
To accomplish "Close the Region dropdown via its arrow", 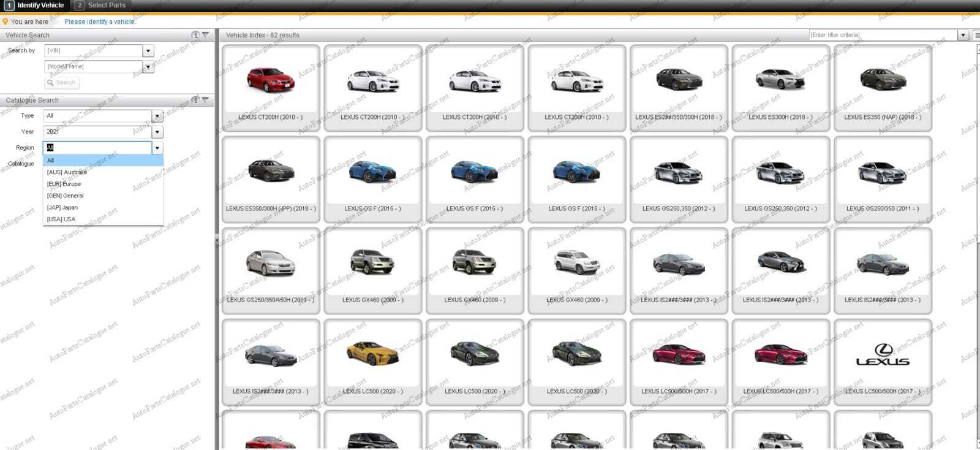I will tap(157, 148).
